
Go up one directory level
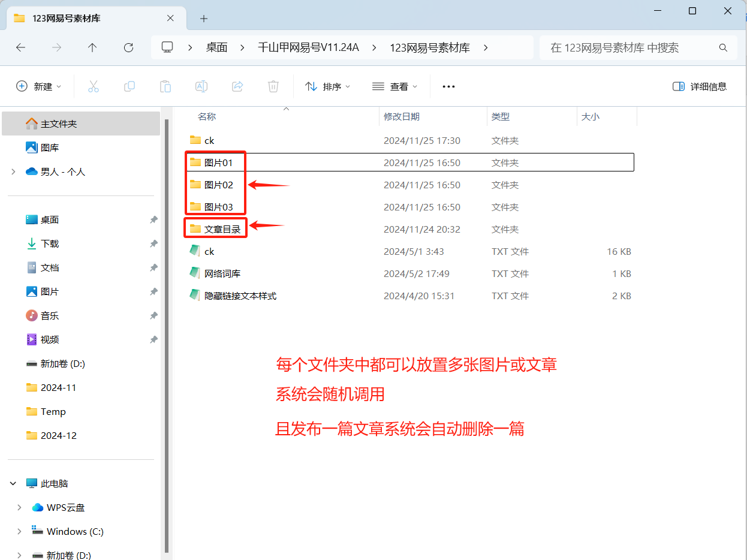click(x=92, y=47)
